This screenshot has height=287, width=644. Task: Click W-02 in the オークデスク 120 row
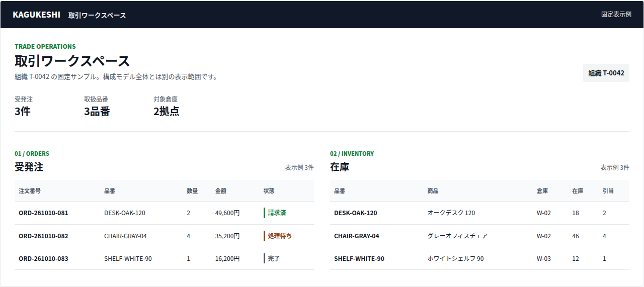tap(544, 213)
